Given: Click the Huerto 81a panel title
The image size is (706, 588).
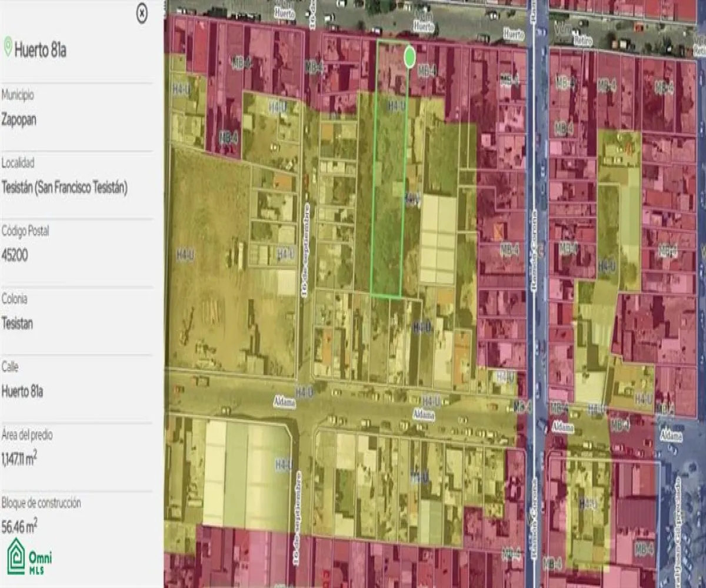Looking at the screenshot, I should (x=40, y=50).
